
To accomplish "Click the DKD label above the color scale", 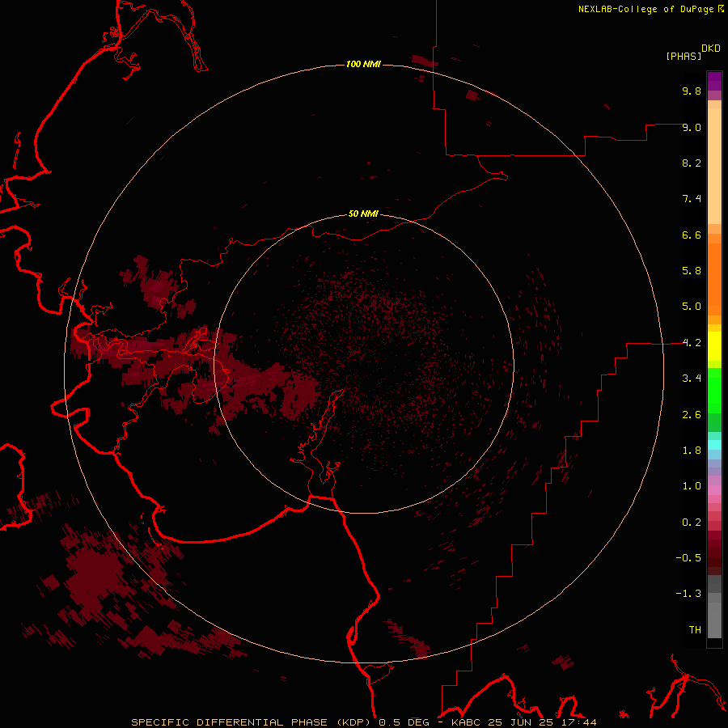I will (711, 48).
